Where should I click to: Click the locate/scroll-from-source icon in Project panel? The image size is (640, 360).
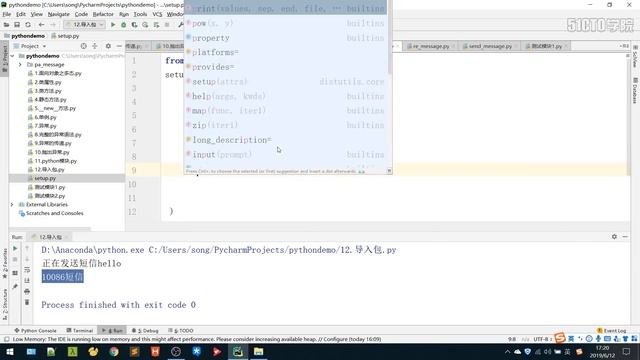84,46
